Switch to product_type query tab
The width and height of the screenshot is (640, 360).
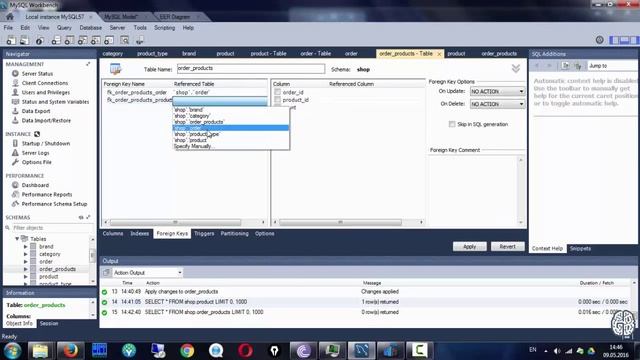tap(152, 53)
